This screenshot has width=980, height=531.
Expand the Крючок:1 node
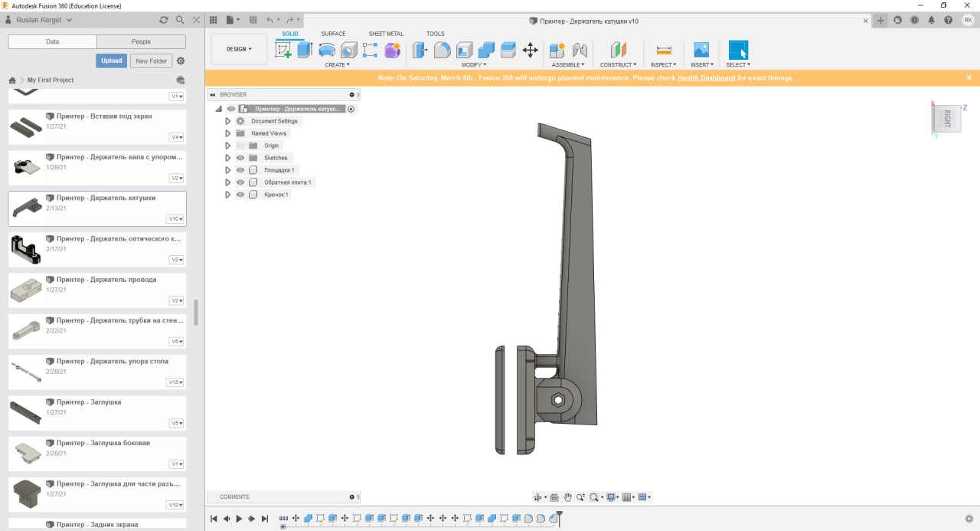(x=227, y=195)
